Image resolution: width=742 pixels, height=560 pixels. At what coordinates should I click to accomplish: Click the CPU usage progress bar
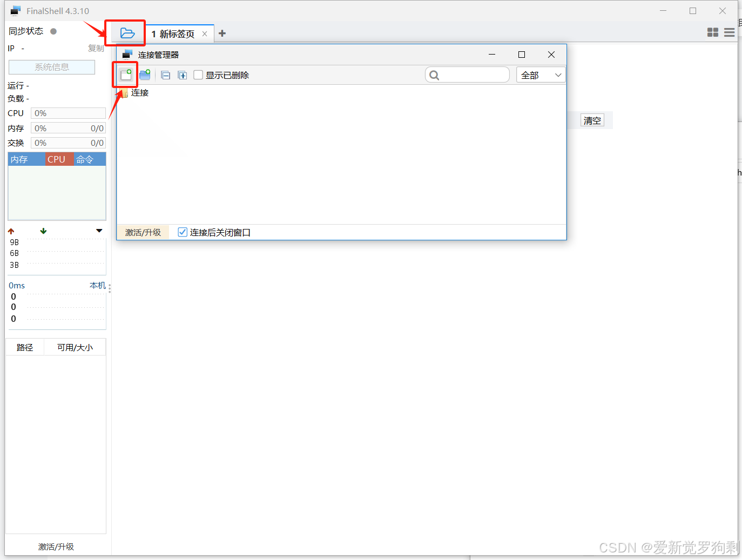point(68,113)
